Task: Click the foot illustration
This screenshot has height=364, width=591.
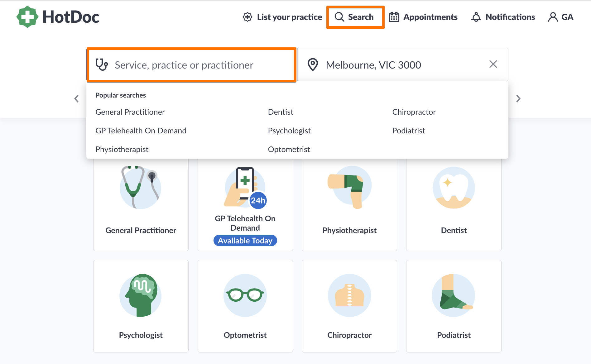Action: [454, 295]
